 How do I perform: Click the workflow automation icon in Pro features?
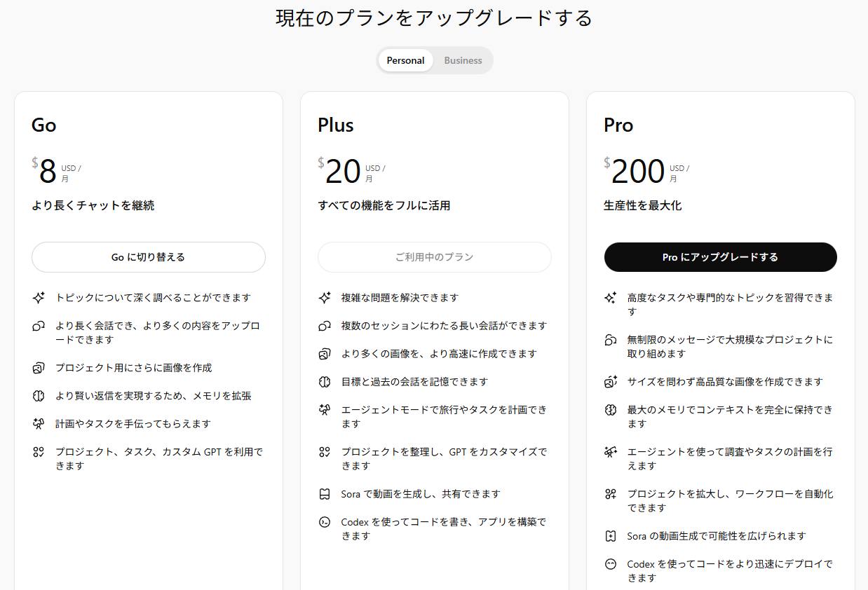pyautogui.click(x=611, y=493)
